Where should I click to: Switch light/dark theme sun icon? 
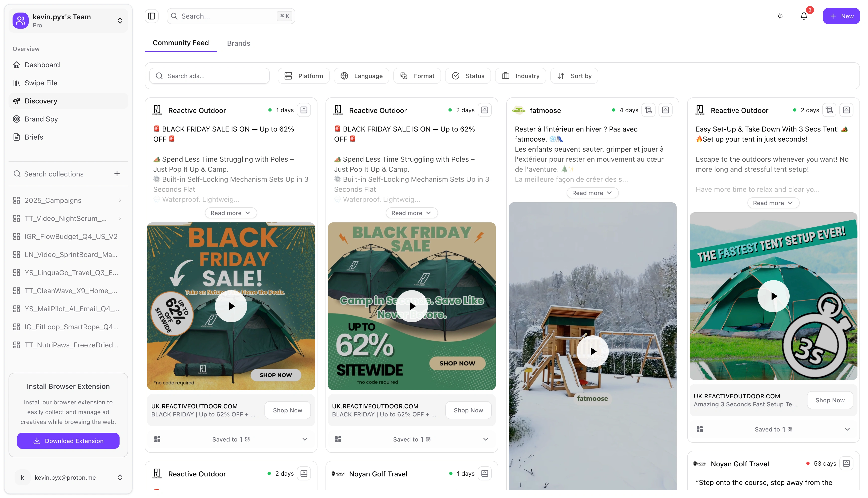[x=779, y=16]
